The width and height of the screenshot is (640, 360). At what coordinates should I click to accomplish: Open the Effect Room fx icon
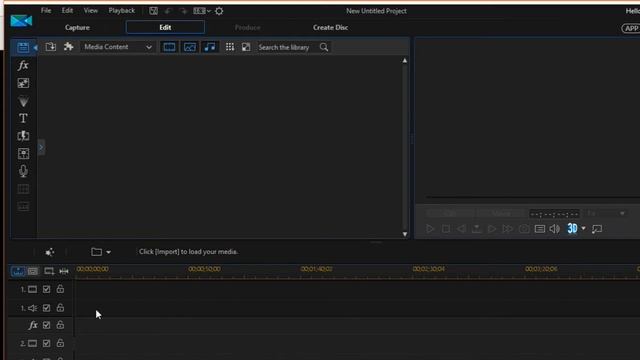(x=23, y=65)
